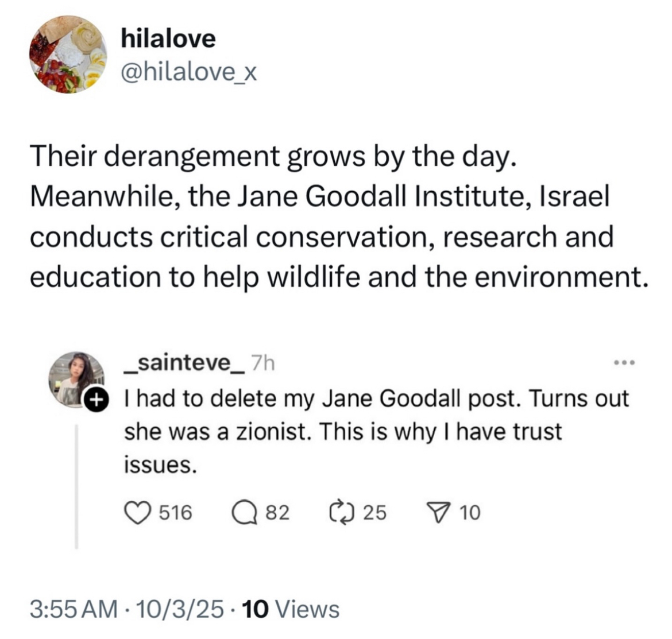Open the three-dot more options menu

(x=624, y=363)
